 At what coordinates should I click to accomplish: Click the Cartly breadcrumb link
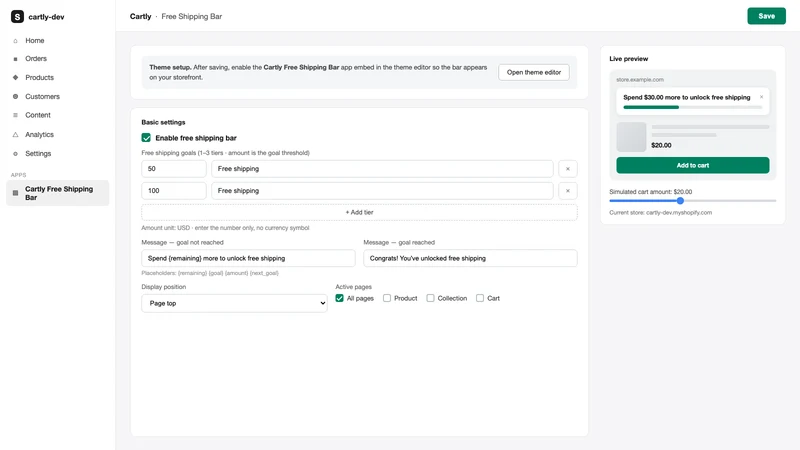point(140,16)
